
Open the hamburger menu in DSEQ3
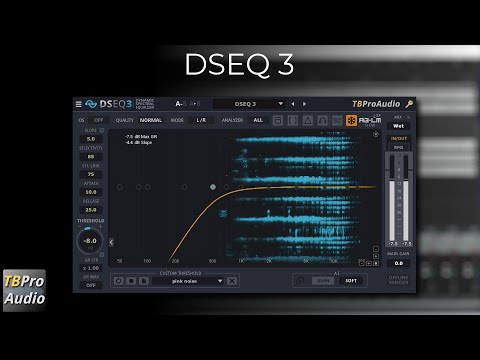79,104
